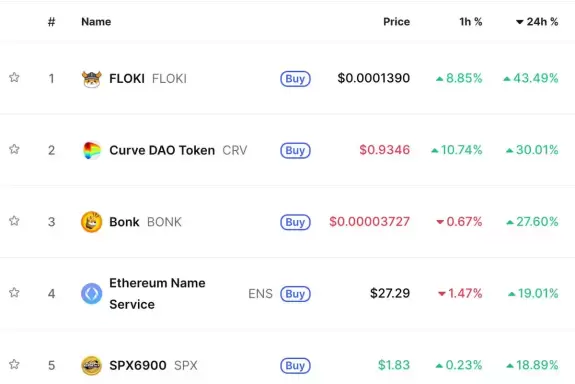Sort by the Name column header

96,22
